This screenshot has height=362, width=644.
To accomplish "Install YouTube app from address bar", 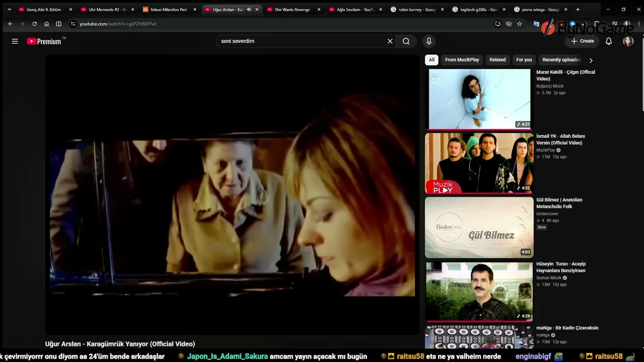I will pos(498,24).
